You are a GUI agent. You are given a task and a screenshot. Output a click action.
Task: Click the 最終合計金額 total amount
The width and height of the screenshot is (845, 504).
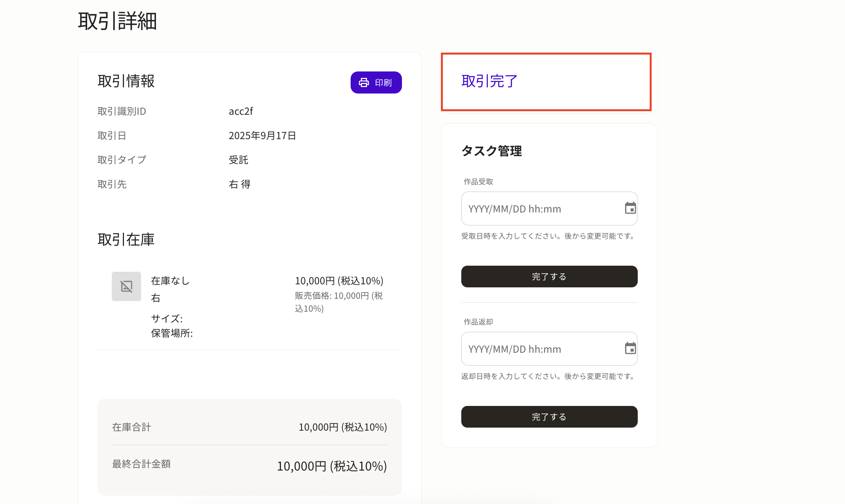pos(332,466)
